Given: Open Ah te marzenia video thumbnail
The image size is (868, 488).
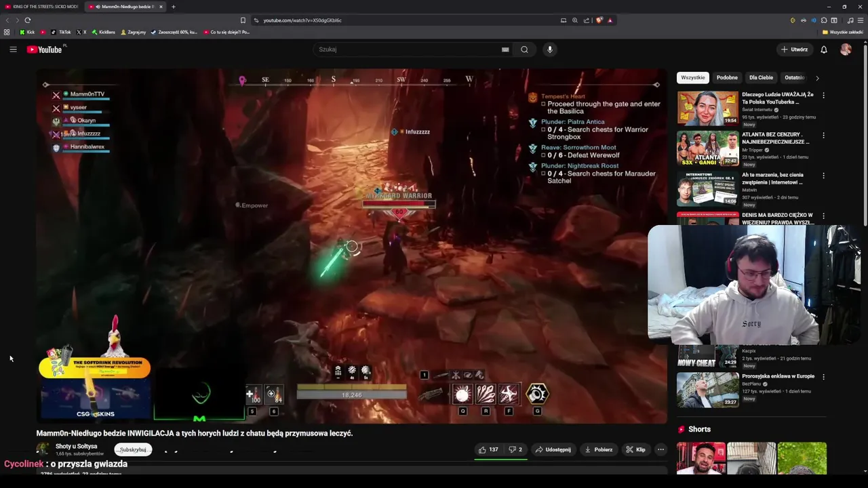Looking at the screenshot, I should pos(707,188).
